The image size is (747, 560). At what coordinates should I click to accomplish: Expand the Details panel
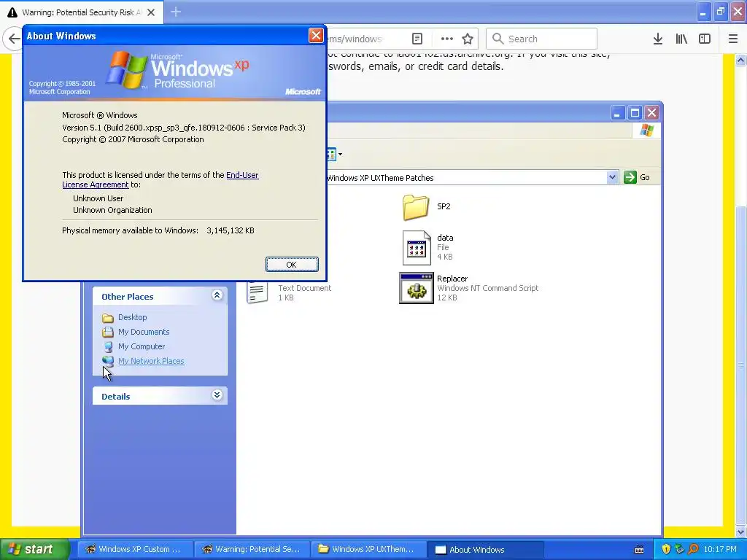217,395
